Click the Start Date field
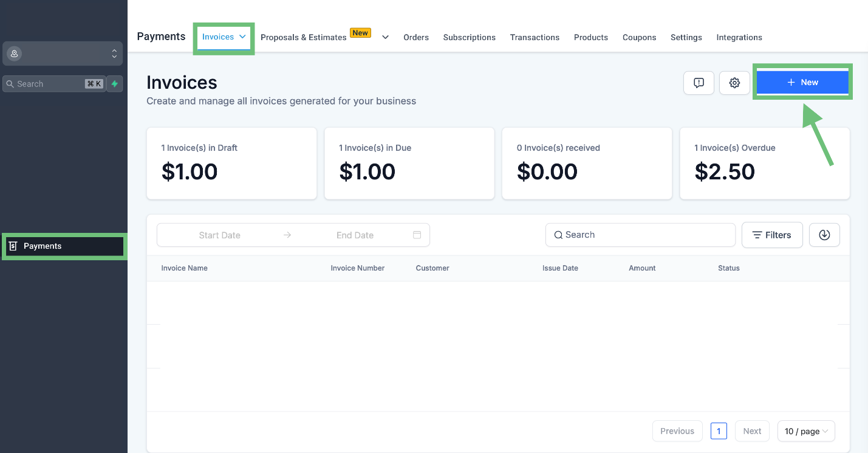This screenshot has width=868, height=453. (219, 235)
